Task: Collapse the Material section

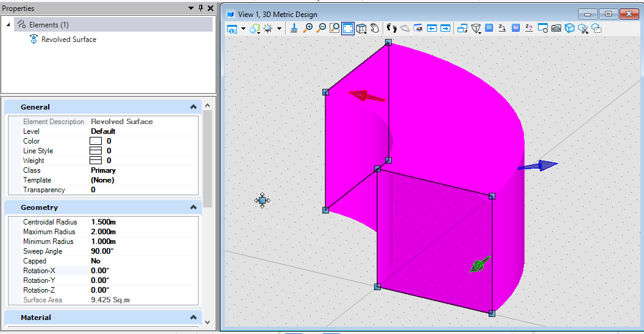Action: 194,318
